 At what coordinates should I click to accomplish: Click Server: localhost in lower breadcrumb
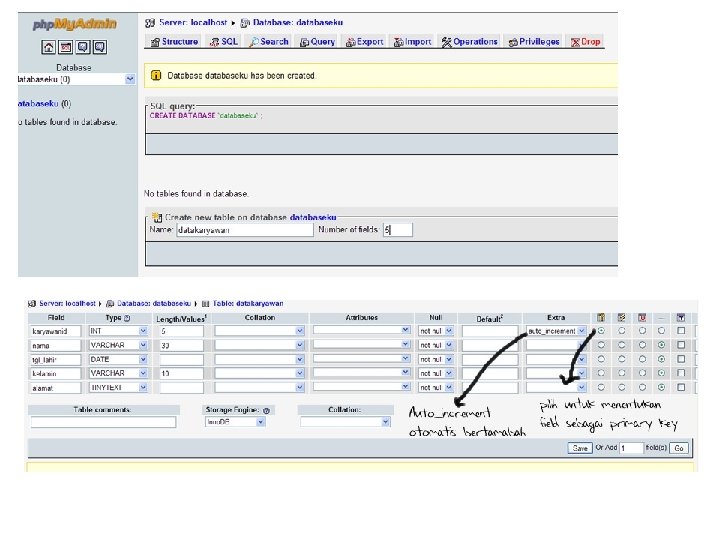click(68, 304)
